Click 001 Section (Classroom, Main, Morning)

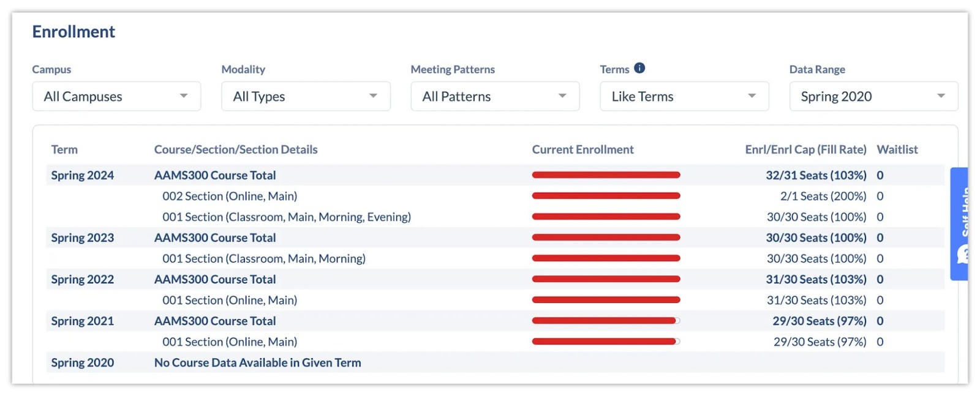264,258
